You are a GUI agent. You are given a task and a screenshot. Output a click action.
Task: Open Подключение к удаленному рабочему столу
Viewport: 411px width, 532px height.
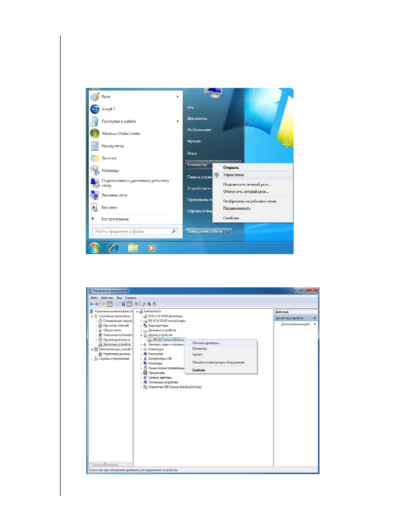(135, 183)
